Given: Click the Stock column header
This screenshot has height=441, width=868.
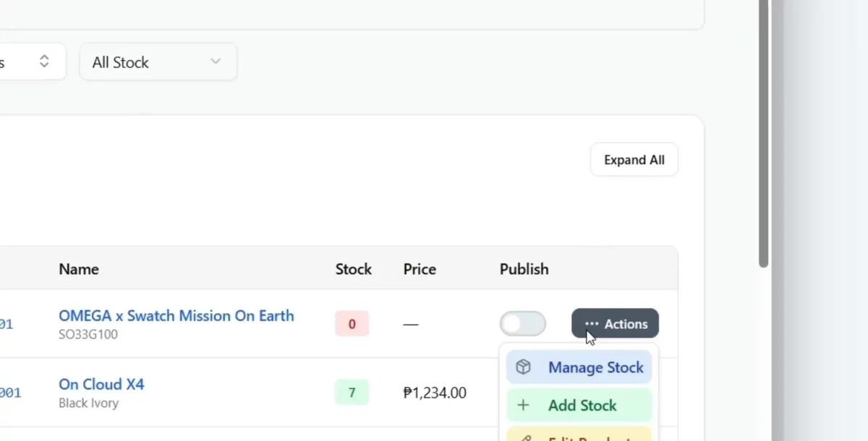Looking at the screenshot, I should 353,269.
